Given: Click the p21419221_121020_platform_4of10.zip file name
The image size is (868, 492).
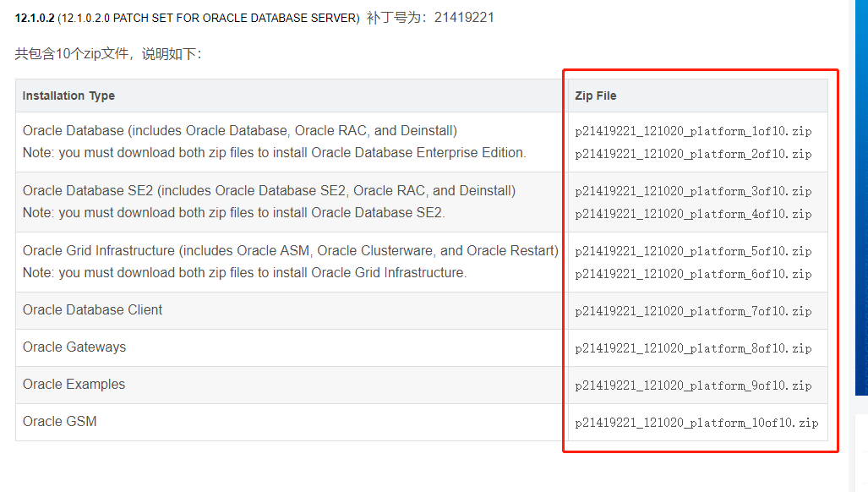Looking at the screenshot, I should click(693, 214).
